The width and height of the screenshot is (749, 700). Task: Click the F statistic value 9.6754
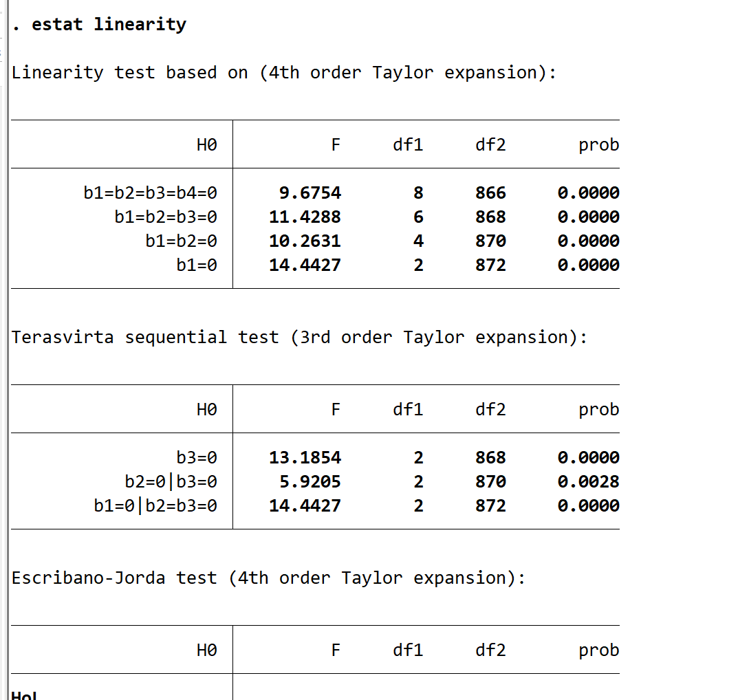310,193
